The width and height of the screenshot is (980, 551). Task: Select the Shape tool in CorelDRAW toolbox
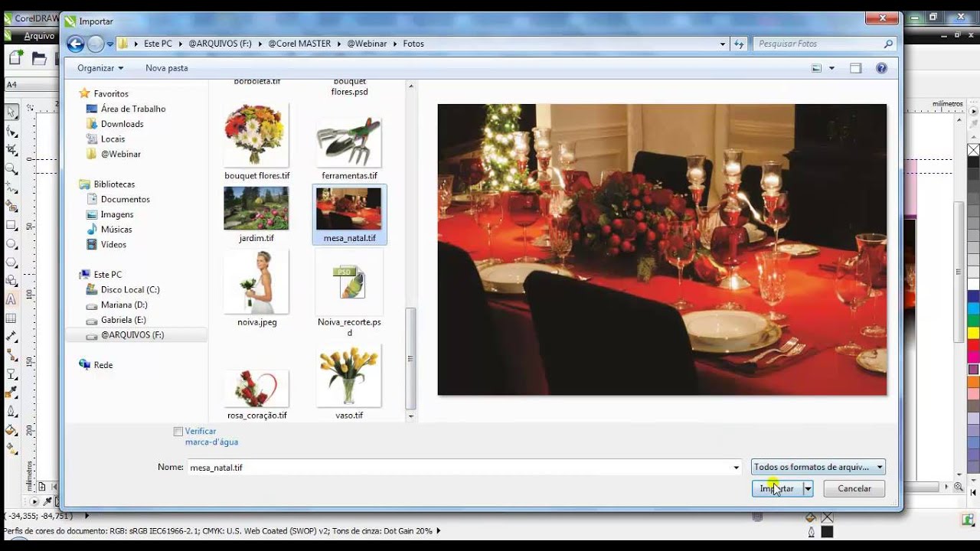click(11, 132)
